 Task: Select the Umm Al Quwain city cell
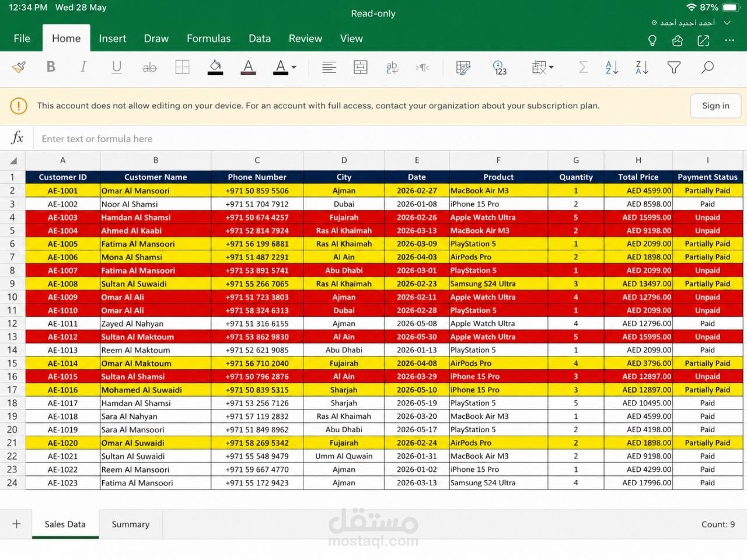(x=344, y=456)
